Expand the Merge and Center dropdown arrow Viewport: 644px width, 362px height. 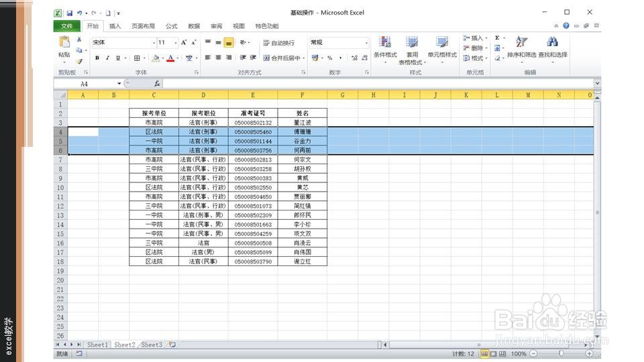[303, 58]
